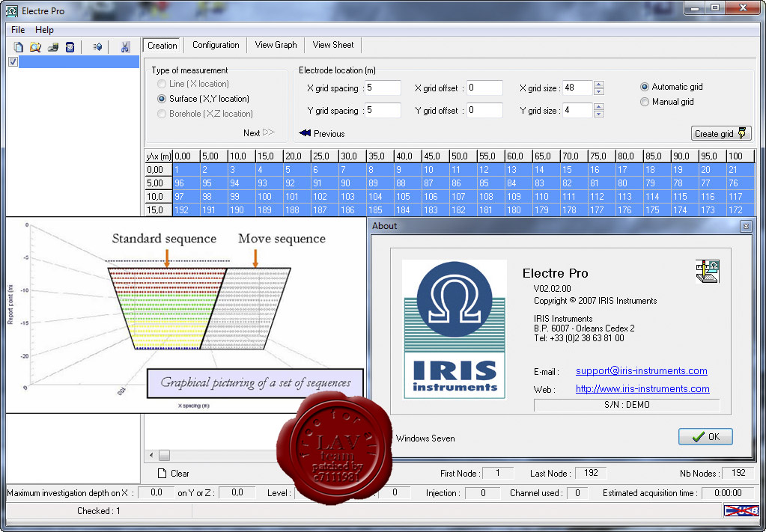This screenshot has width=766, height=532.
Task: Click the crossed-out USB status icon
Action: 741,510
